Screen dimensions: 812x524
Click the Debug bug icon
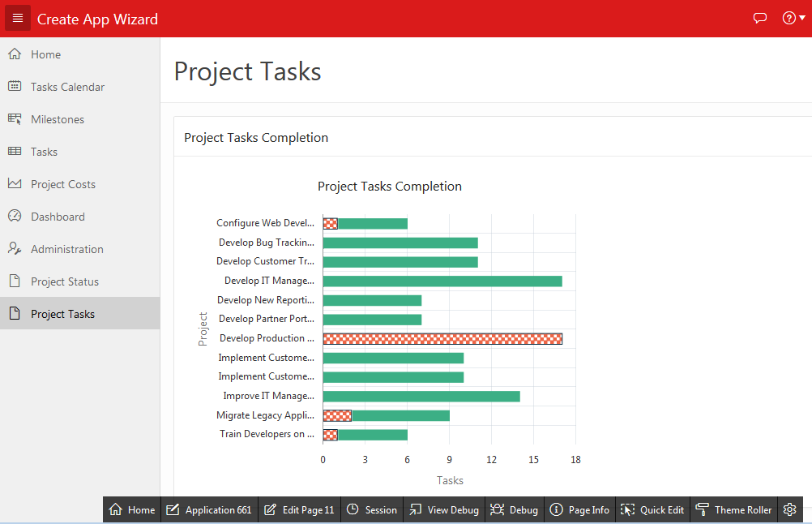tap(497, 509)
